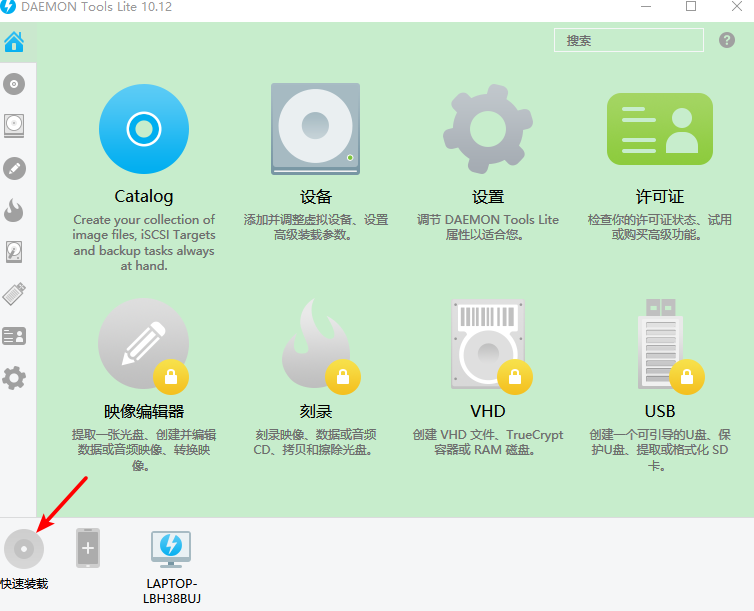Open the 设备 virtual drive tile
754x611 pixels.
point(315,129)
